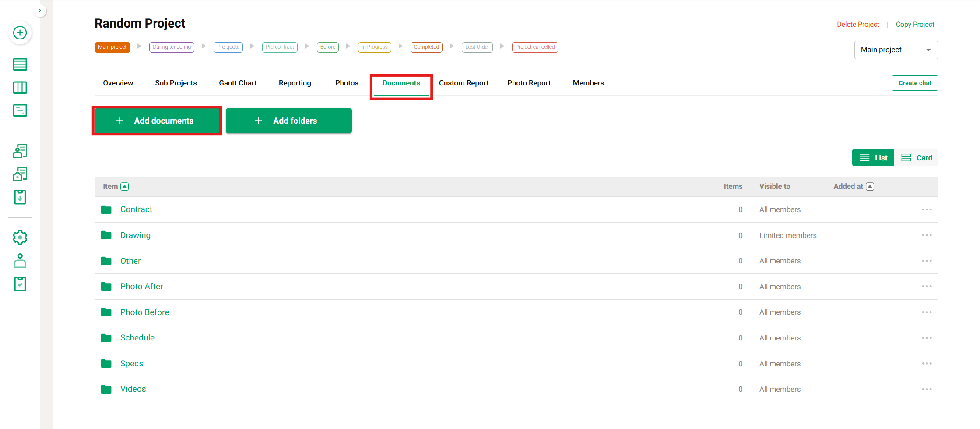Expand the sidebar with chevron arrow
This screenshot has width=980, height=429.
coord(40,11)
